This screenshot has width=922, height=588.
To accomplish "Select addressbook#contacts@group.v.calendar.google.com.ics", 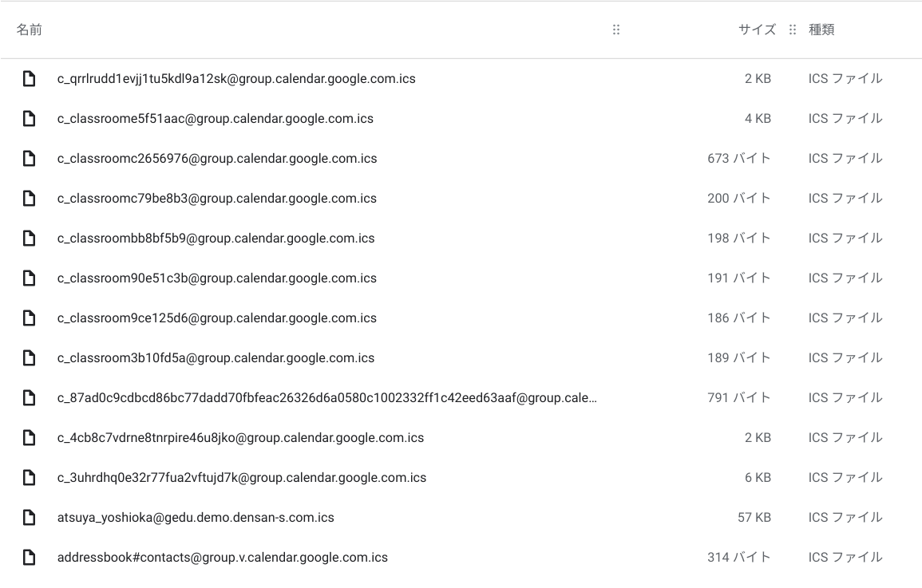I will pyautogui.click(x=222, y=558).
